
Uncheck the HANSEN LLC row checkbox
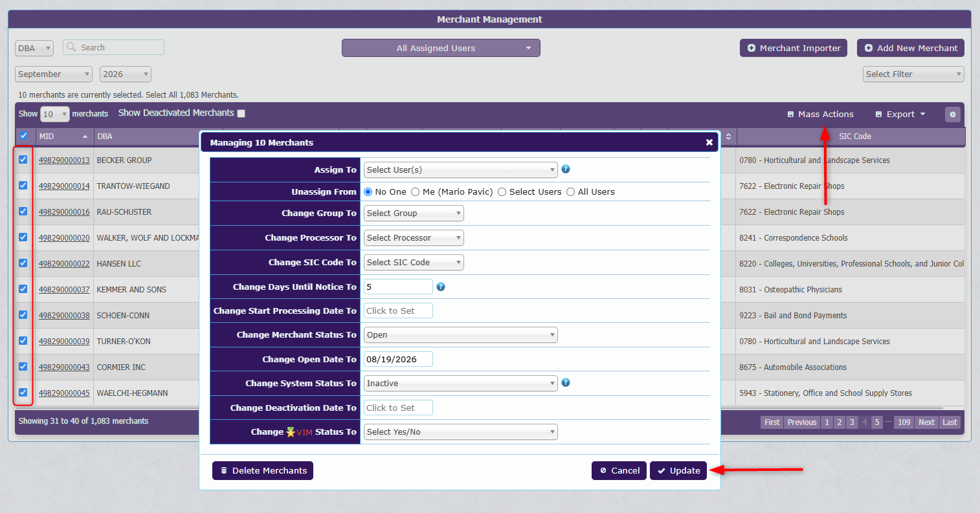23,263
